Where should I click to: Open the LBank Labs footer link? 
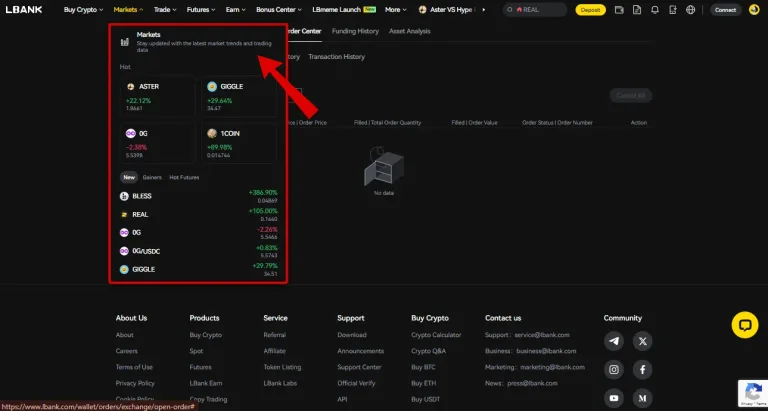pyautogui.click(x=280, y=383)
